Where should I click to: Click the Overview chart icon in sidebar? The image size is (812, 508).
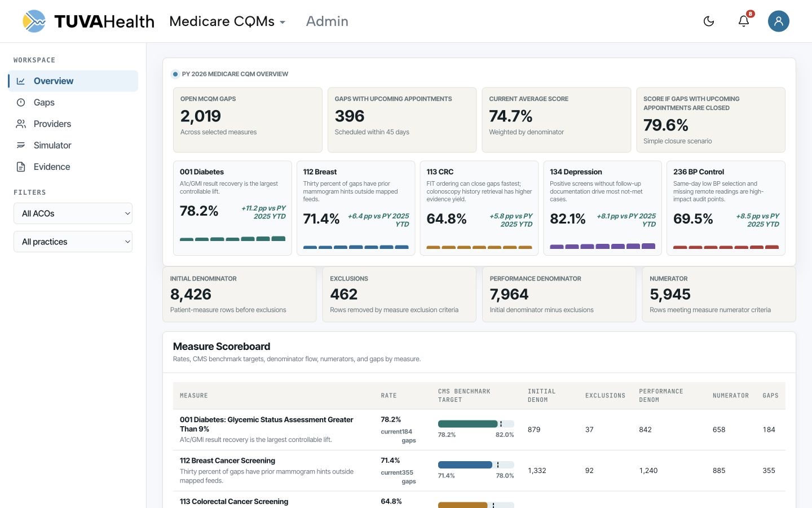21,81
